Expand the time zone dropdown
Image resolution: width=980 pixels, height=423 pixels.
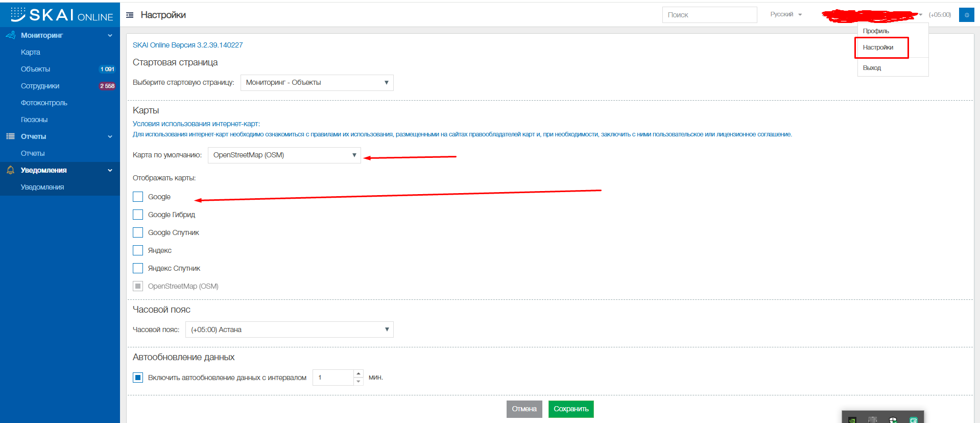point(289,330)
